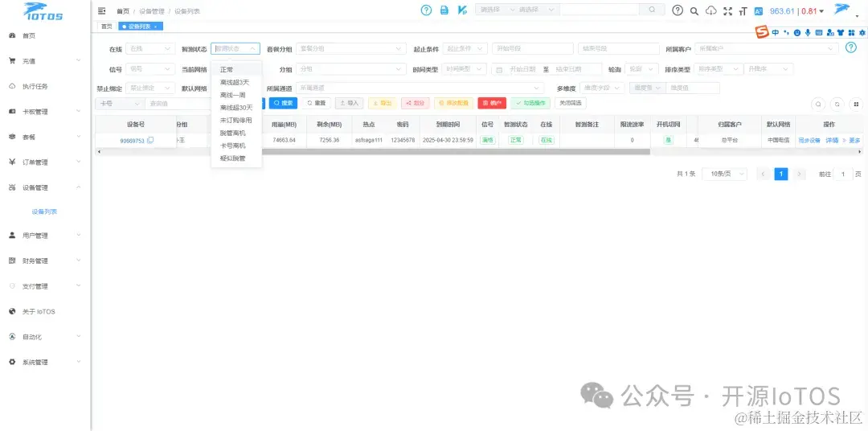Open the 信号 filter dropdown
This screenshot has width=868, height=431.
click(150, 69)
